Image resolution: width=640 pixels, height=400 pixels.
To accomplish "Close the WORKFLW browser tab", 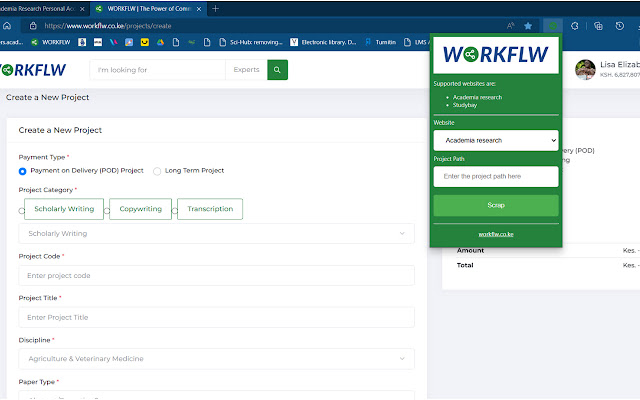I will click(x=199, y=9).
